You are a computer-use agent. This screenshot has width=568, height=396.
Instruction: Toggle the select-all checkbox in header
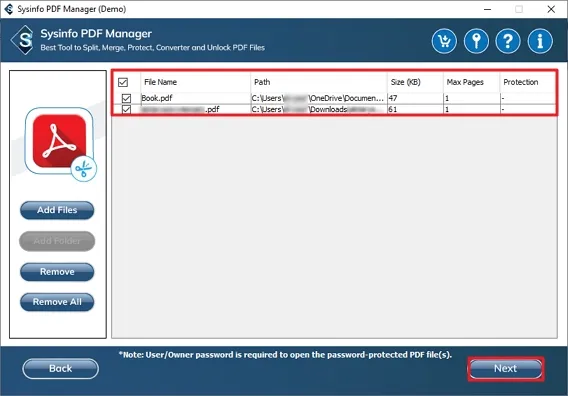click(123, 82)
